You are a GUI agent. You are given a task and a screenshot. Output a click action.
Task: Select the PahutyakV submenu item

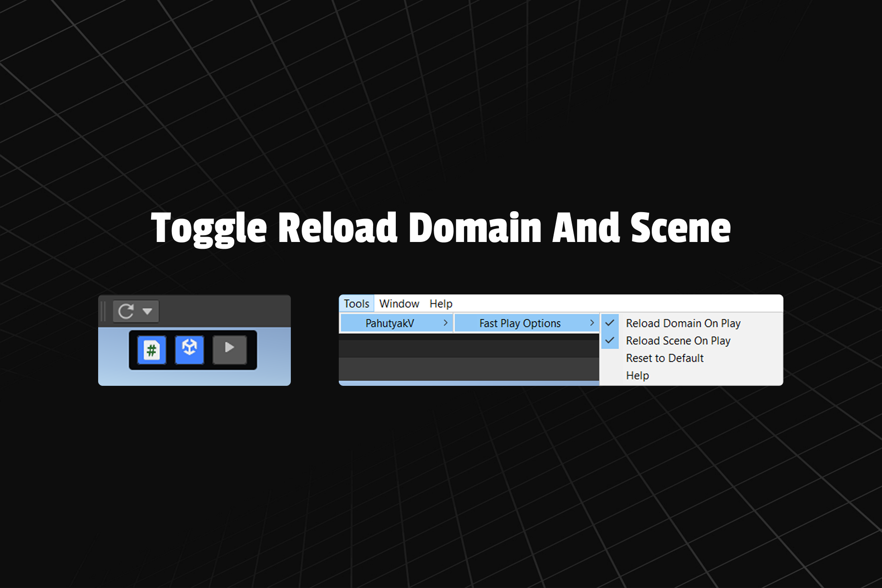click(x=389, y=323)
